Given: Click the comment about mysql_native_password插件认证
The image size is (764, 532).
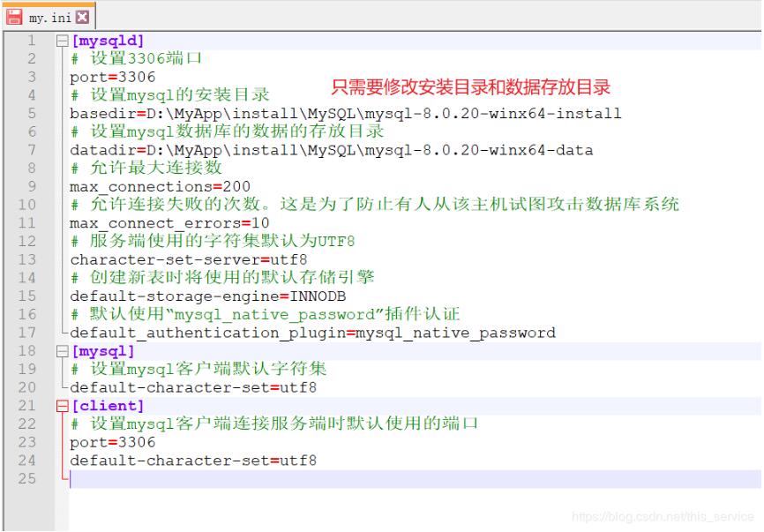Looking at the screenshot, I should [x=265, y=314].
